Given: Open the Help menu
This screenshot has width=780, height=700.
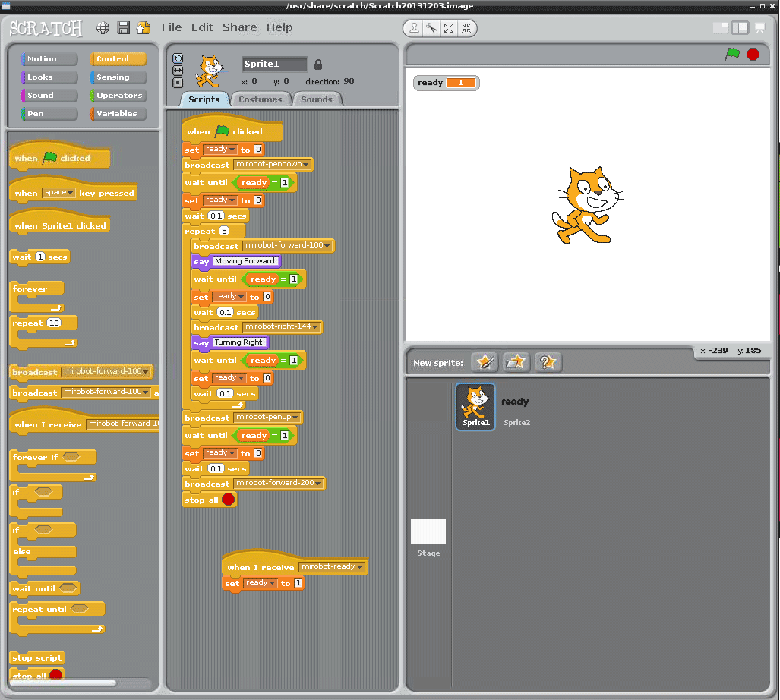Looking at the screenshot, I should tap(279, 27).
